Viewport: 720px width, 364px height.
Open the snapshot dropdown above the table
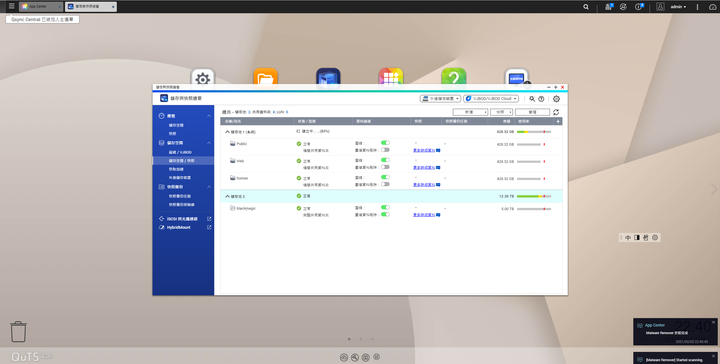click(x=501, y=112)
